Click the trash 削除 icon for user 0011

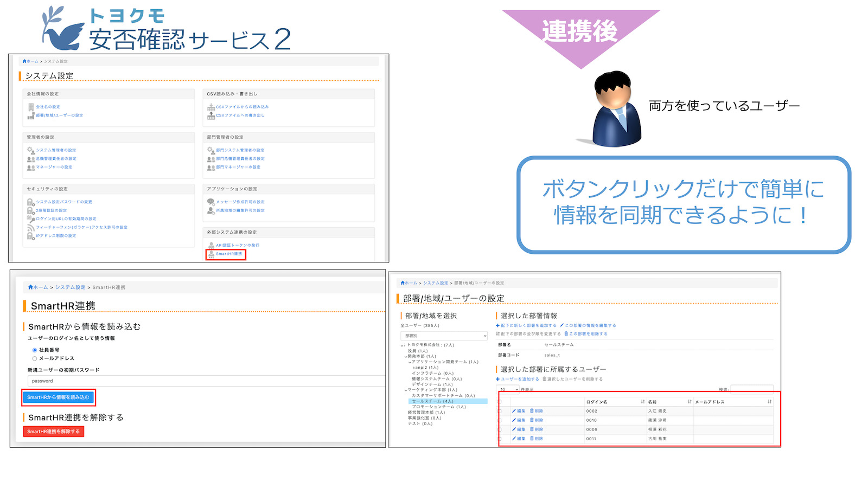tap(532, 439)
